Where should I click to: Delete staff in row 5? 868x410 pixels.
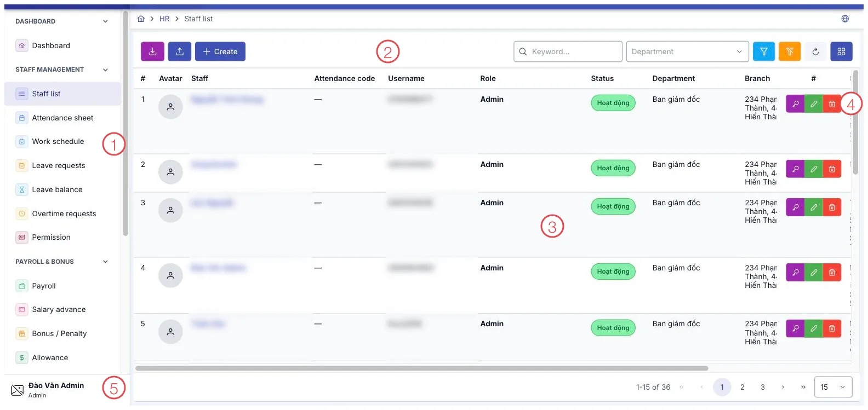pyautogui.click(x=832, y=328)
